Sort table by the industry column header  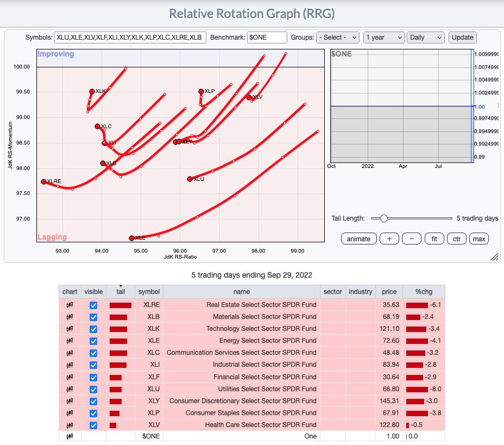click(x=360, y=292)
